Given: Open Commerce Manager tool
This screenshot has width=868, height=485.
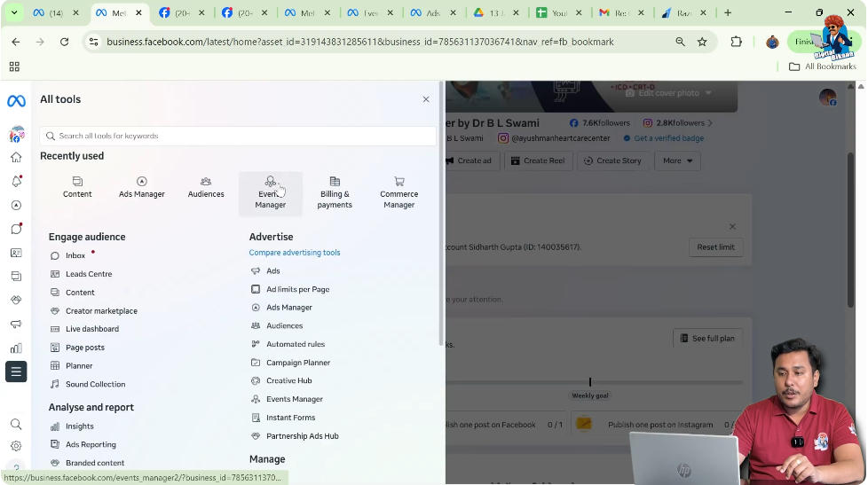Looking at the screenshot, I should coord(399,193).
